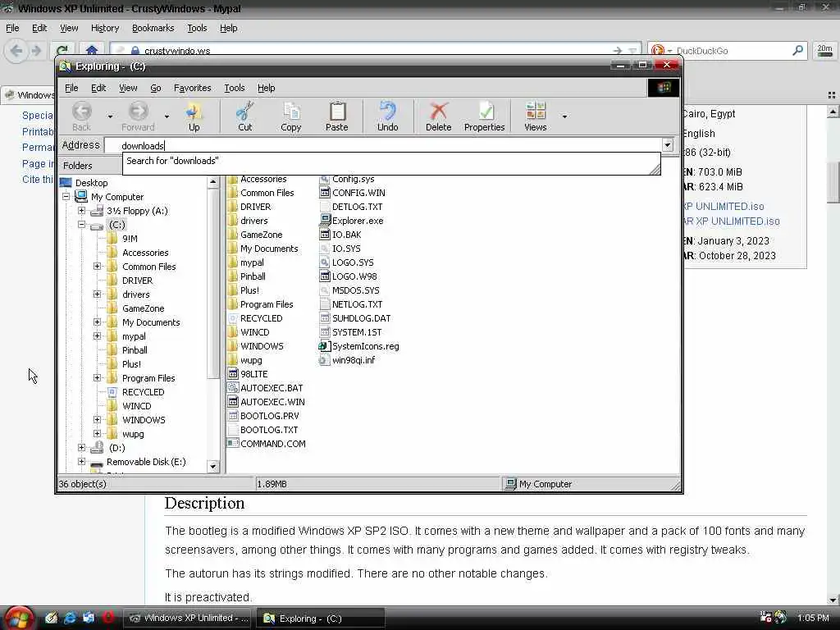Screen dimensions: 840x630
Task: Collapse the My Computer tree node
Action: pyautogui.click(x=66, y=197)
